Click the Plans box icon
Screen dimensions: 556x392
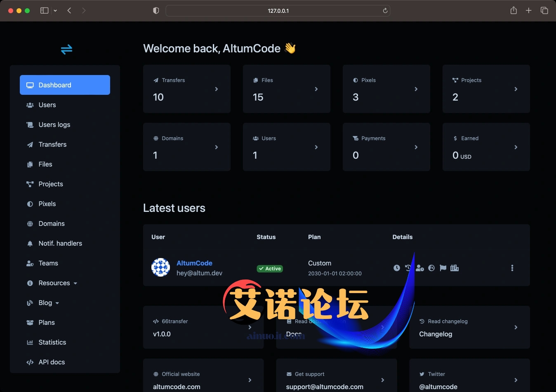click(30, 323)
